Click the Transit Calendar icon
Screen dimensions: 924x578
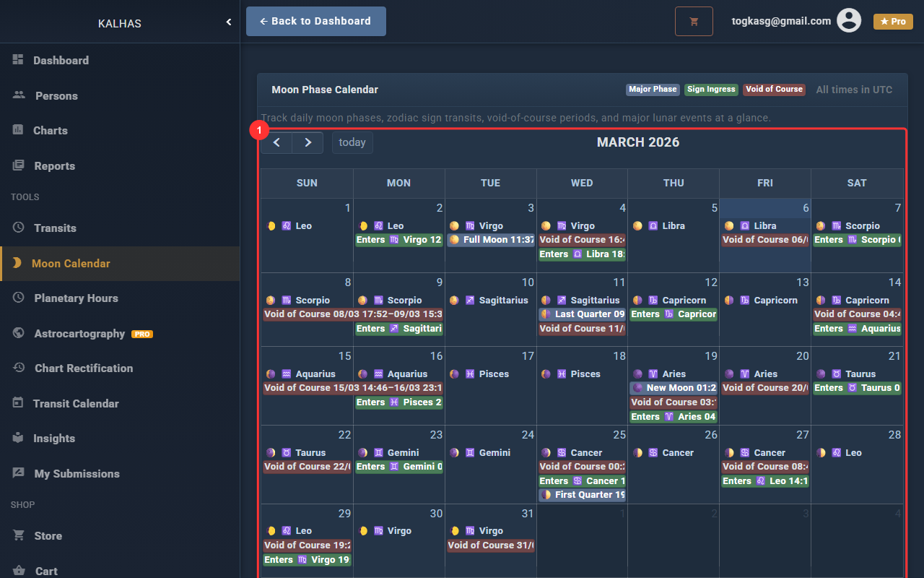pyautogui.click(x=18, y=403)
